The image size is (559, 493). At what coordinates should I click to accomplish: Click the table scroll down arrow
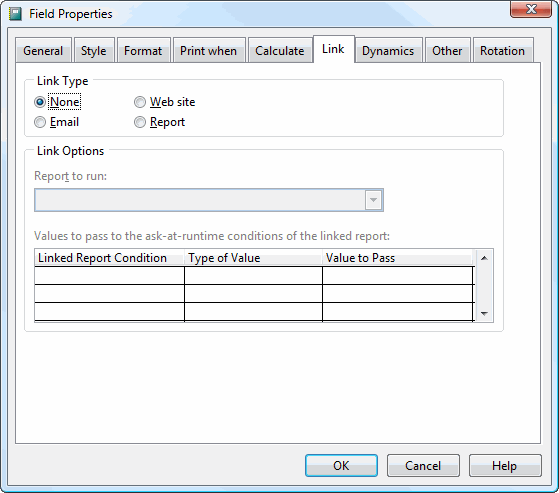click(484, 313)
